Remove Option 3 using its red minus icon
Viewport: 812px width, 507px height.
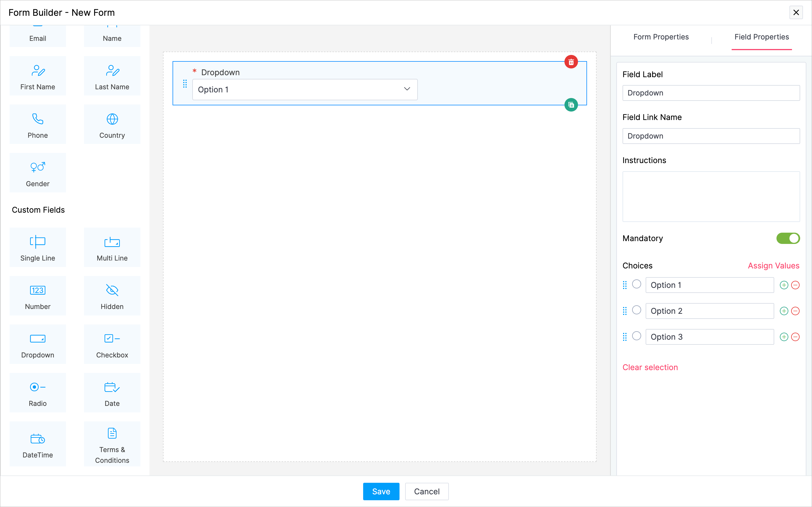coord(795,337)
